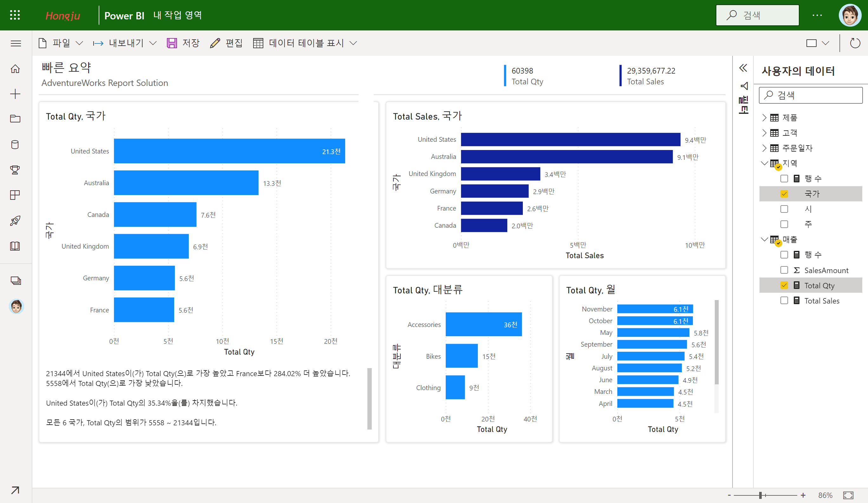The height and width of the screenshot is (503, 868).
Task: Expand the 제품 table in field list
Action: (764, 118)
